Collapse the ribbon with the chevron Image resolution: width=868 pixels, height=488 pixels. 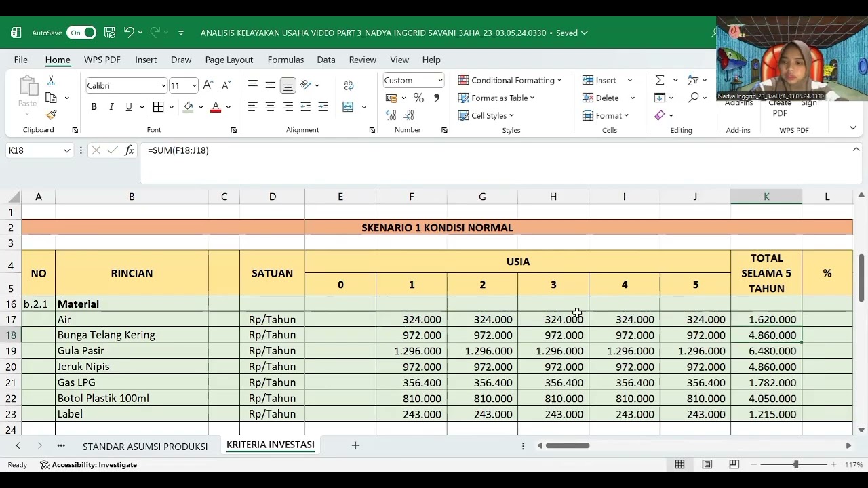852,127
